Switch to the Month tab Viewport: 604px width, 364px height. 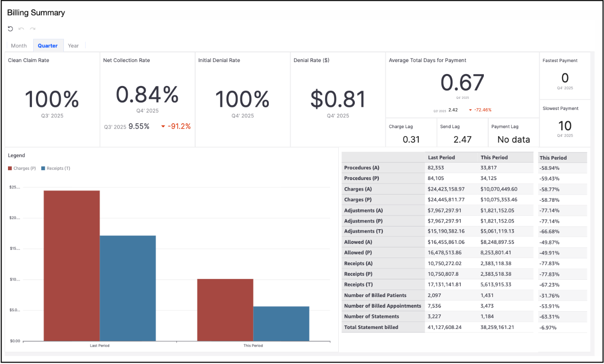point(19,46)
